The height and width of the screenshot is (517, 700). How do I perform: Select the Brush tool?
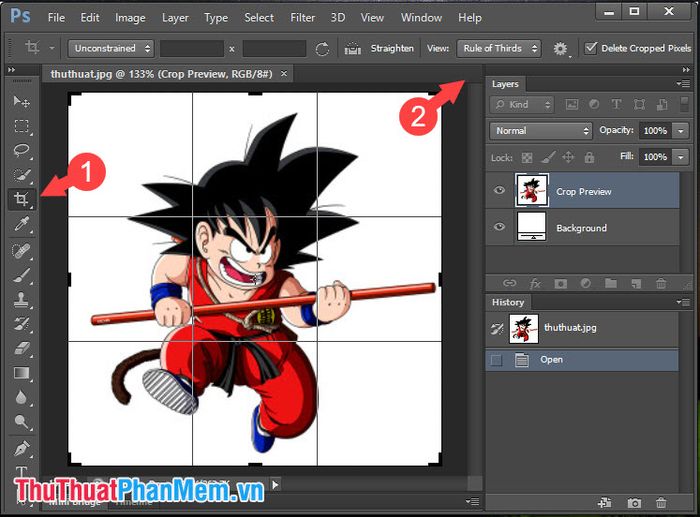(x=21, y=275)
